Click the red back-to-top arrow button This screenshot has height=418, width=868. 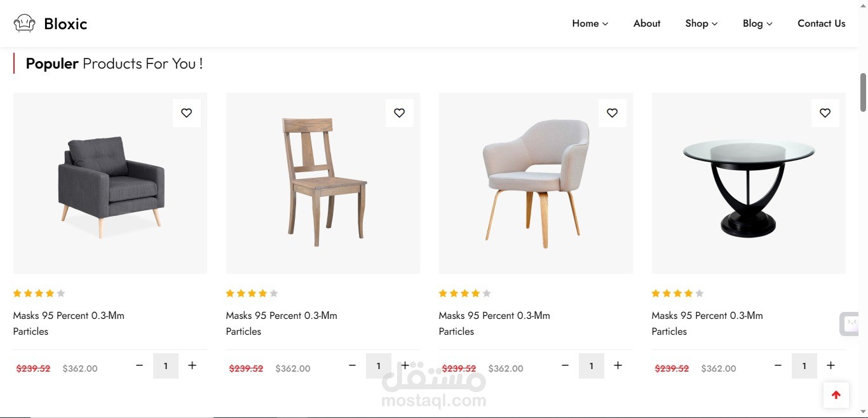coord(836,395)
